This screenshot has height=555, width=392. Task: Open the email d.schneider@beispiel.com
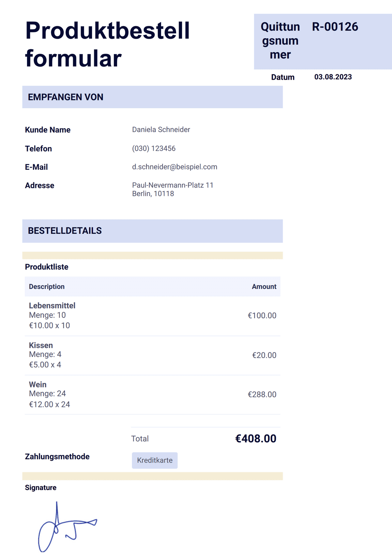click(x=175, y=167)
